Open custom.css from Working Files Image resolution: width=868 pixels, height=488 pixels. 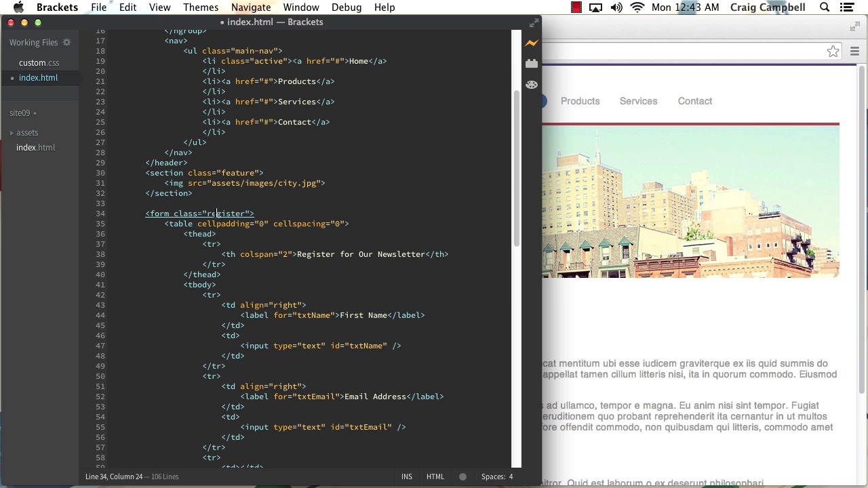pos(39,63)
